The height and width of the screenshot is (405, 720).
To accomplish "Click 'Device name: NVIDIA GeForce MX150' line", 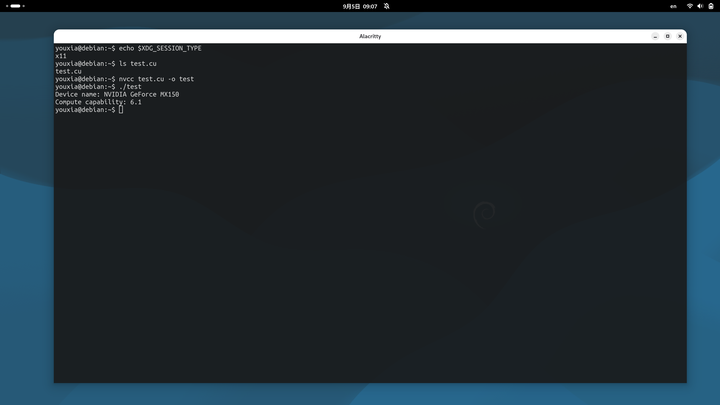I will (x=117, y=95).
